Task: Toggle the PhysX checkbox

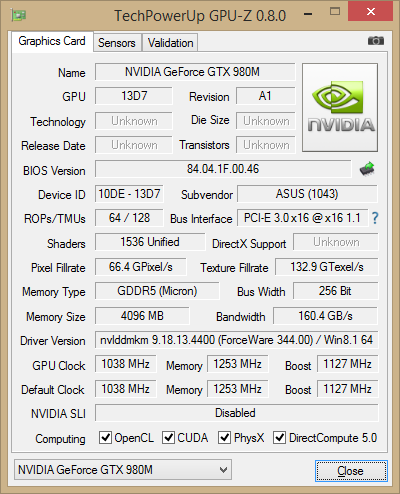Action: [224, 438]
